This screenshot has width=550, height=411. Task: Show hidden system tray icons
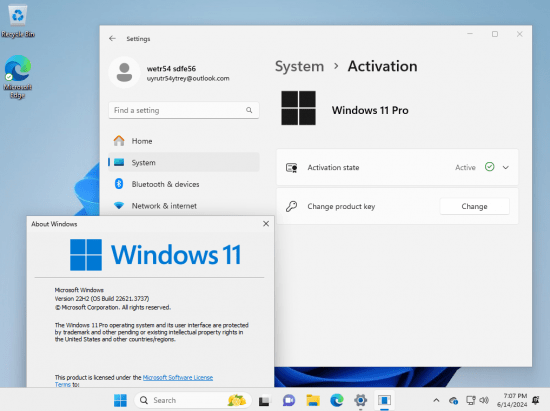click(436, 400)
